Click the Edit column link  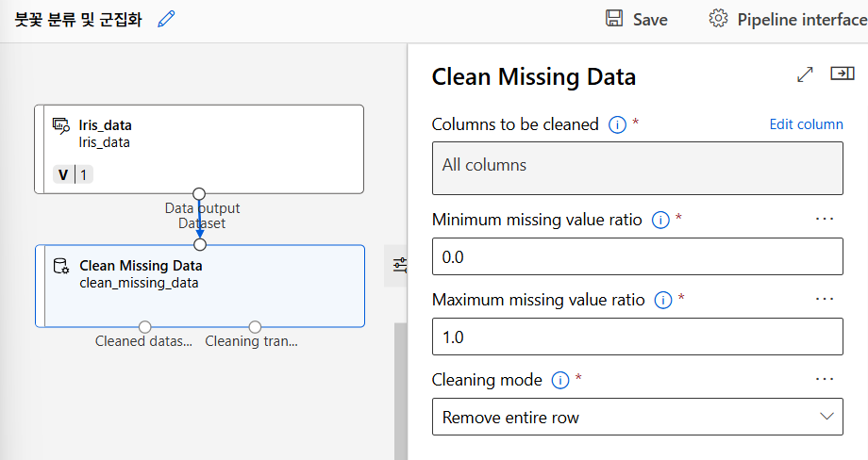click(x=806, y=124)
